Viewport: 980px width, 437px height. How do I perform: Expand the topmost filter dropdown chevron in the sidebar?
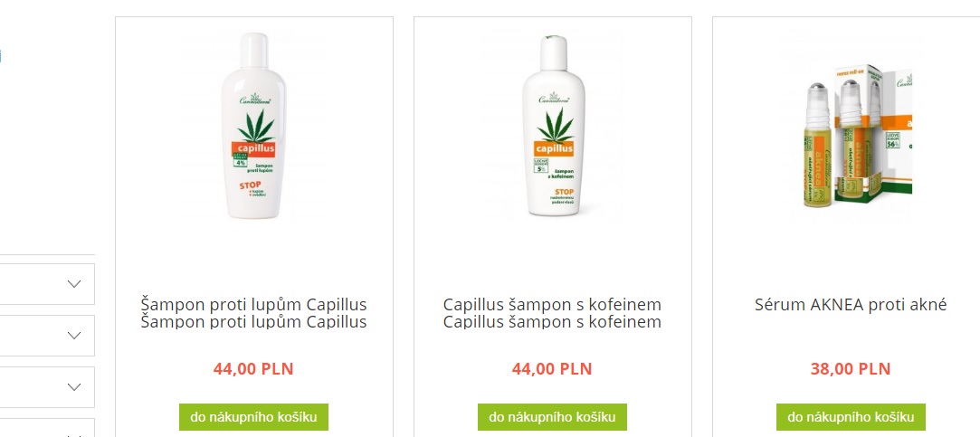[74, 284]
